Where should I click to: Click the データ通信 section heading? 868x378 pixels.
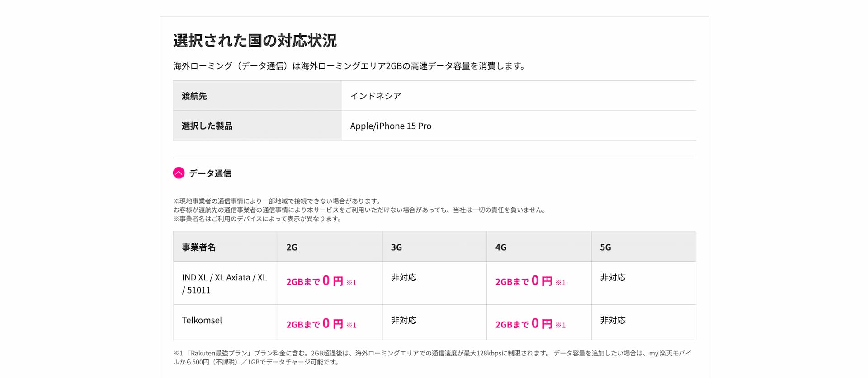point(210,173)
